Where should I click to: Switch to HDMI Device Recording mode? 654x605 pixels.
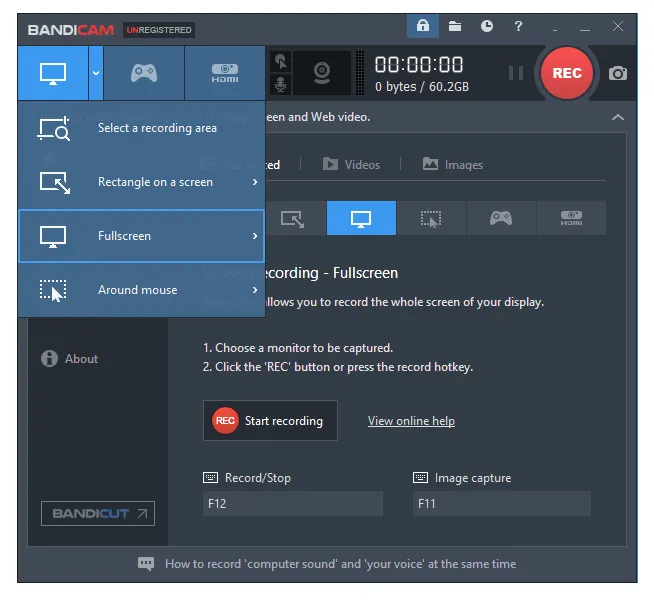click(x=225, y=73)
